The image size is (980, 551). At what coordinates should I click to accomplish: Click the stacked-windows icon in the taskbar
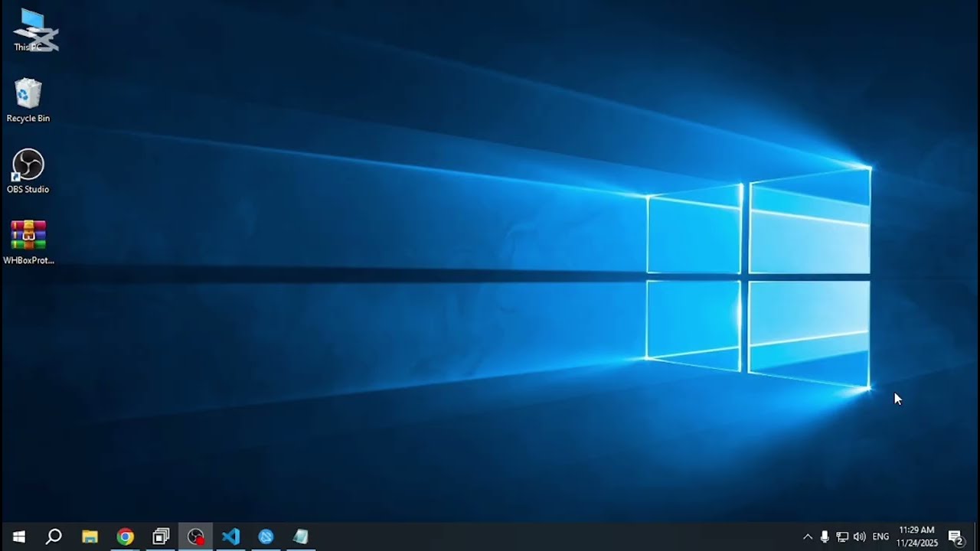click(x=160, y=536)
